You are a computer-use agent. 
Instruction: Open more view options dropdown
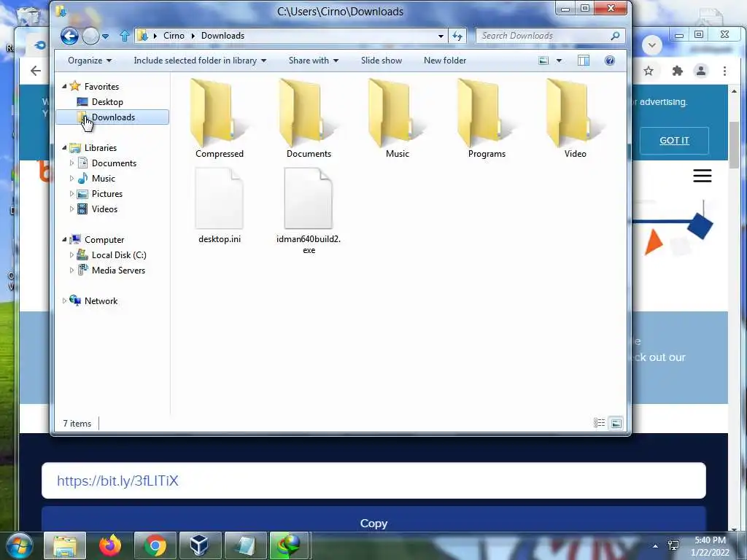(x=560, y=61)
